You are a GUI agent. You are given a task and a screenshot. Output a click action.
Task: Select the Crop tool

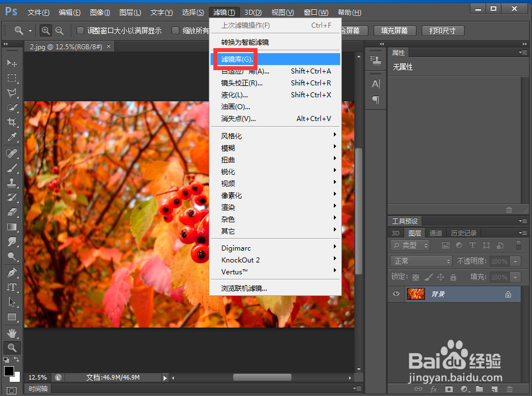click(12, 122)
